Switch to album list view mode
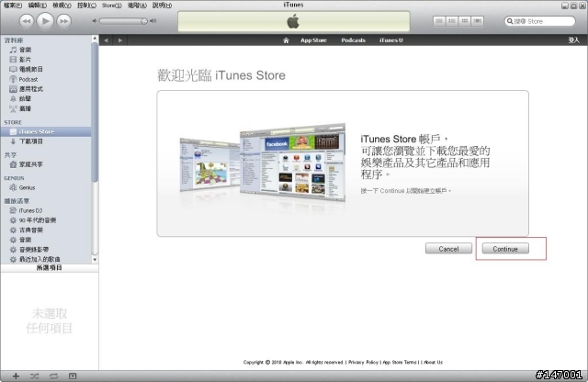Viewport: 588px width, 382px height. click(x=452, y=21)
